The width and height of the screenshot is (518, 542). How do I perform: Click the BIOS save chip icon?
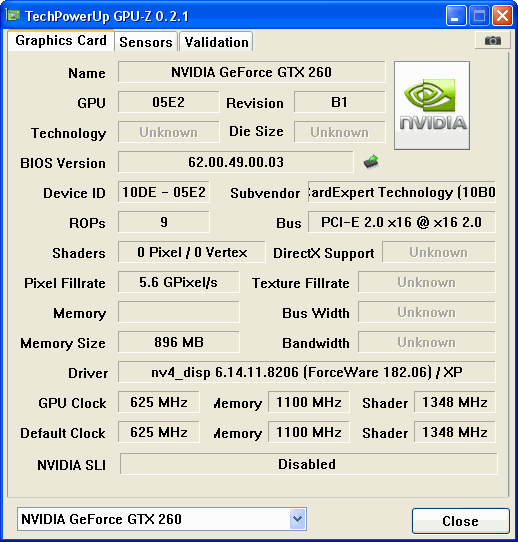pos(371,161)
